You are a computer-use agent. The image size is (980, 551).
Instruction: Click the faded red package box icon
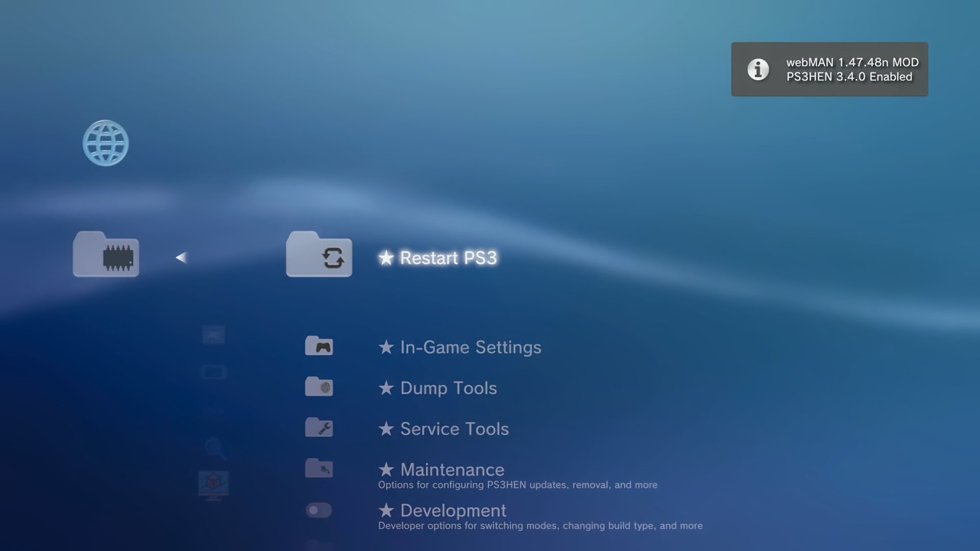pyautogui.click(x=213, y=483)
